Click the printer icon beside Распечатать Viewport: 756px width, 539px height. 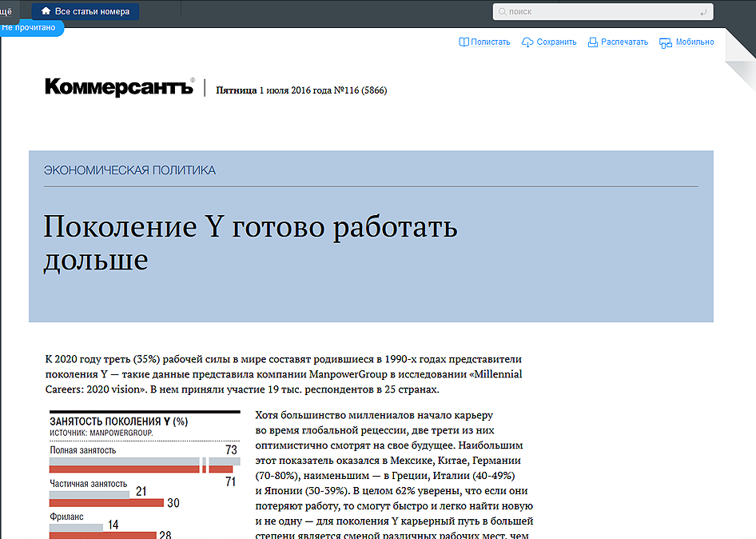pos(592,42)
